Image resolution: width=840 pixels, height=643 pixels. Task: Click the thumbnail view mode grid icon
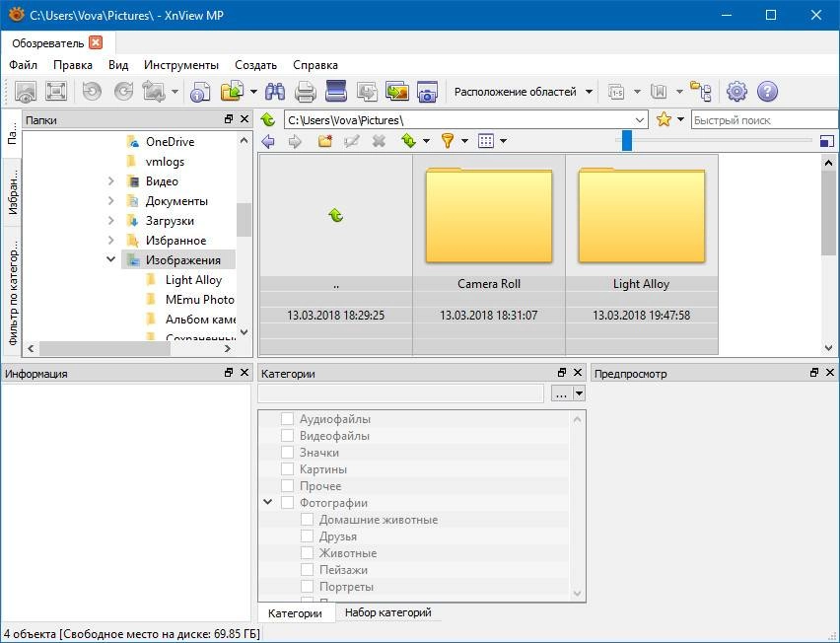coord(486,141)
